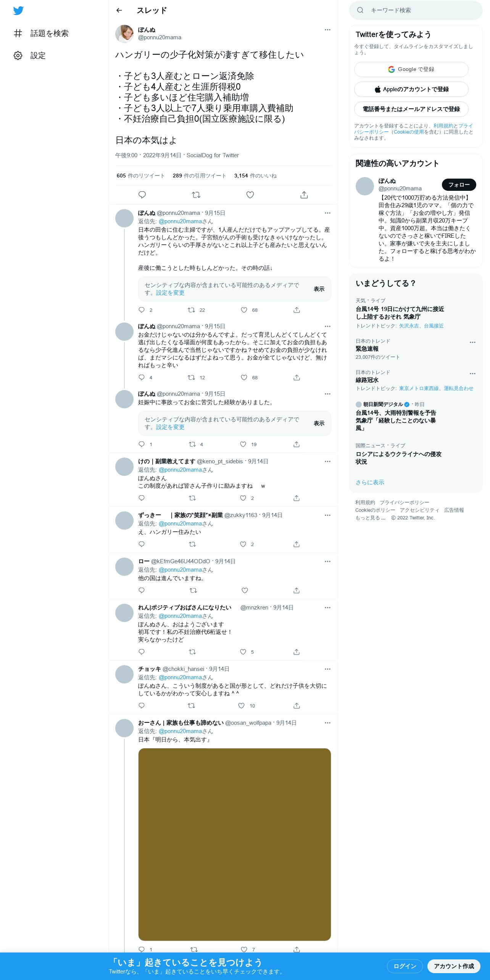Open the brown image in おーさん's reply

[234, 844]
